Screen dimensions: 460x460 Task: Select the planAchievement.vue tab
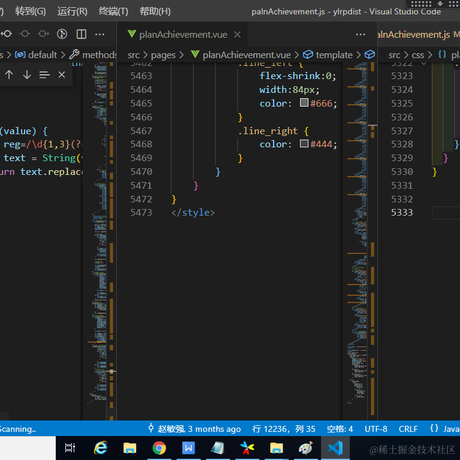pos(183,34)
